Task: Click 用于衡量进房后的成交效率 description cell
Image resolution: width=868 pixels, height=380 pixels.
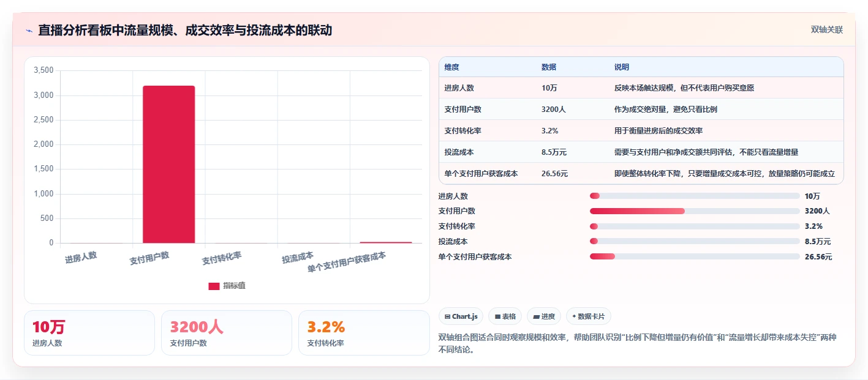Action: tap(659, 130)
